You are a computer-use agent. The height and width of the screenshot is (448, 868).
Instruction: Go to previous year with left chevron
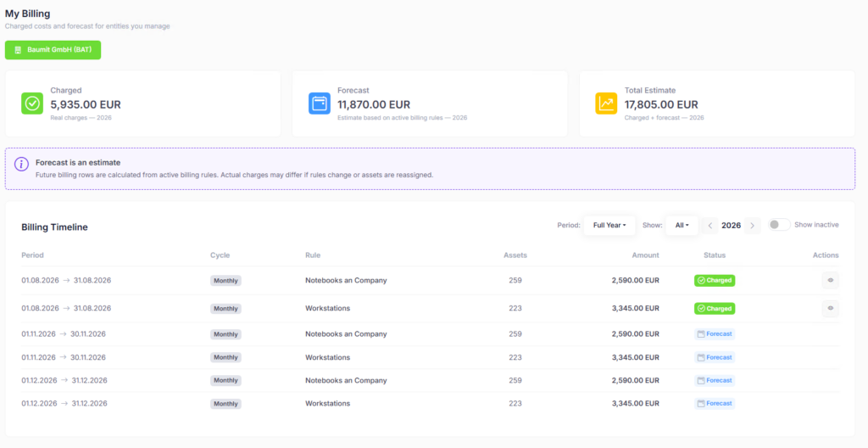pos(710,225)
